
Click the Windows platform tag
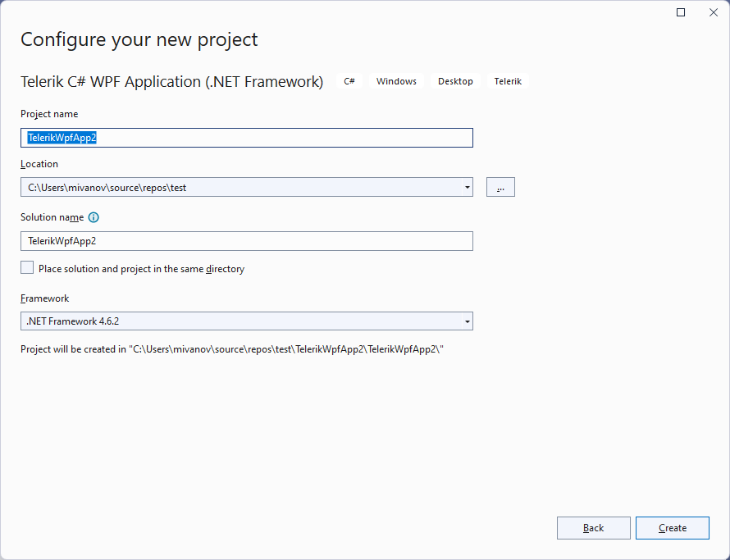tap(396, 81)
